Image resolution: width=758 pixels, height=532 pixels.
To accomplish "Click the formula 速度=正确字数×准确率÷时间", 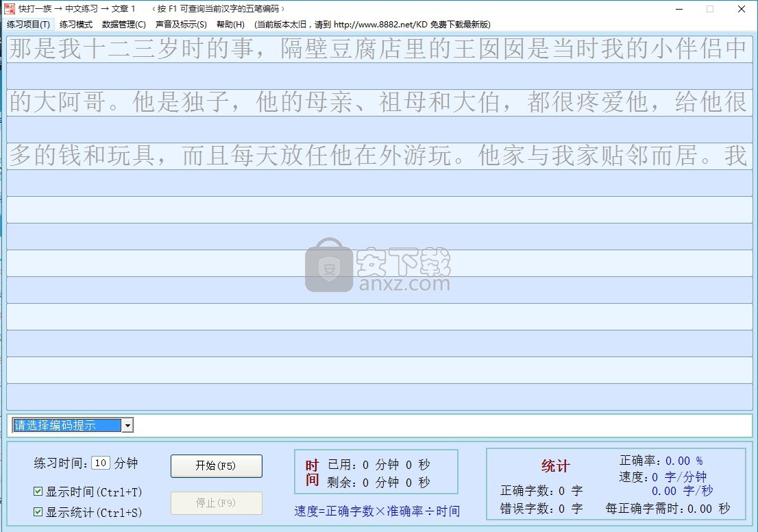I will pos(377,511).
